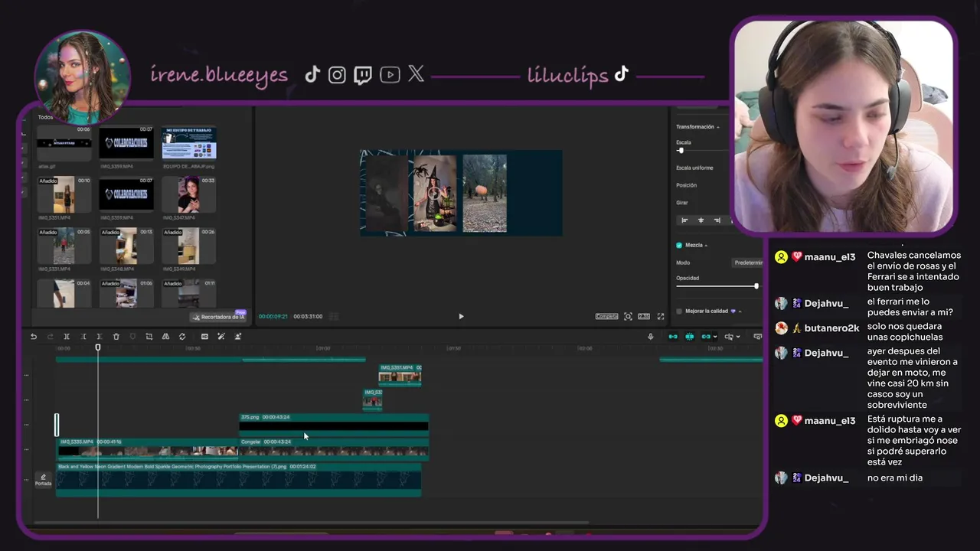Uncheck the Mezcla checkbox
The height and width of the screenshot is (551, 980).
[679, 245]
